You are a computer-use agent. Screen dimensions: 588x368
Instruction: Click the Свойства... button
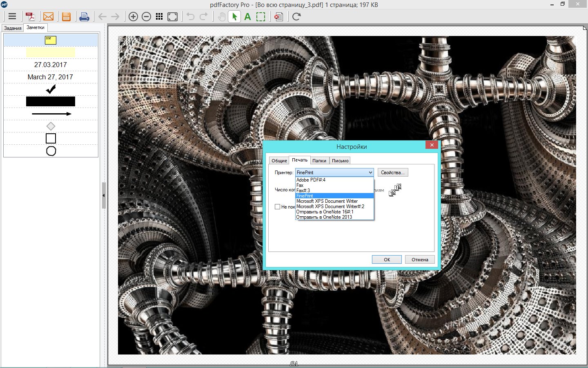pos(393,173)
